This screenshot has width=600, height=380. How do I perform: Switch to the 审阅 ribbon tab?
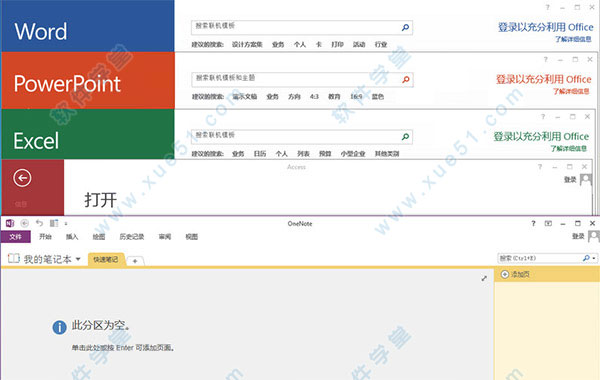coord(165,237)
